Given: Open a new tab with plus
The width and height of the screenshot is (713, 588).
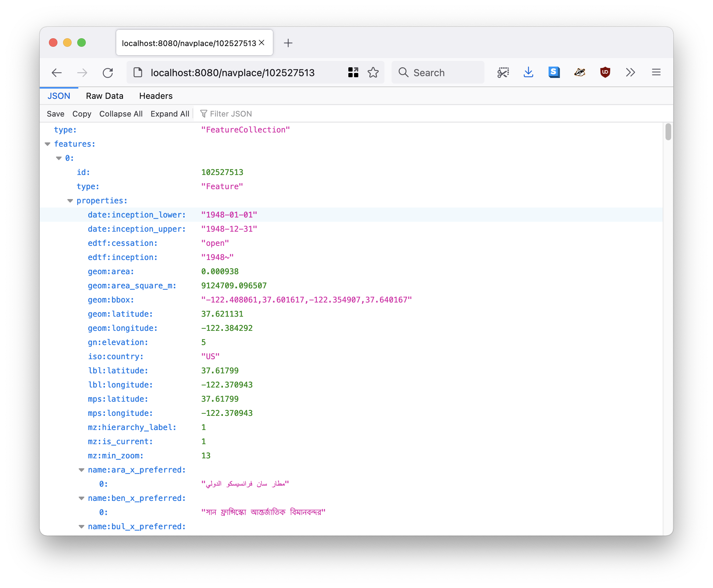Looking at the screenshot, I should point(288,43).
